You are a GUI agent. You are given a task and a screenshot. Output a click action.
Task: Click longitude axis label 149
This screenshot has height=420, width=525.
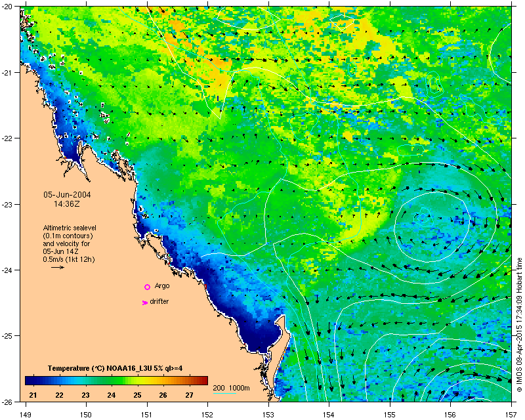click(26, 415)
